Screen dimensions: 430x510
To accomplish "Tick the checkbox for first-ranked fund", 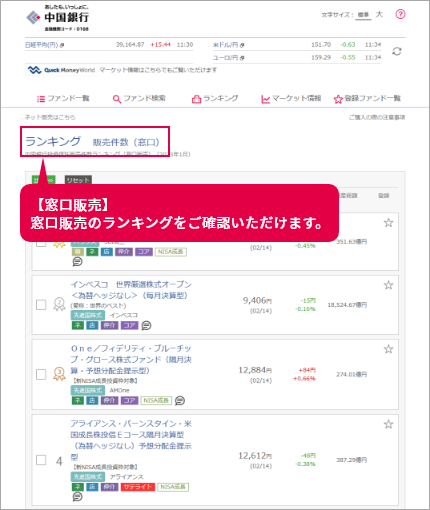I will (41, 242).
